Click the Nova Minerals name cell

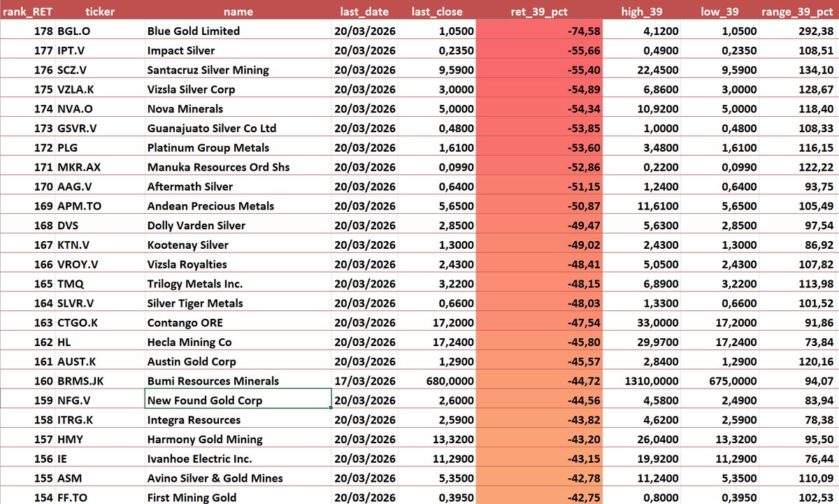238,108
